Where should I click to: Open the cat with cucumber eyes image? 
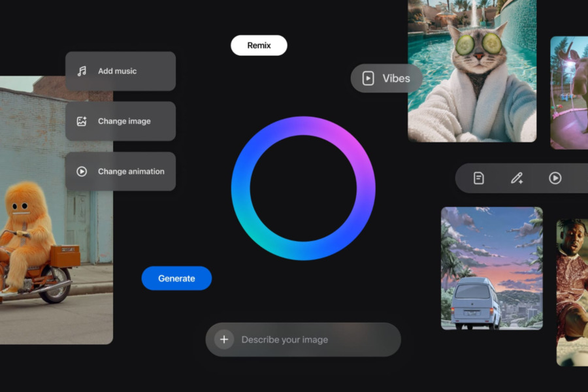click(472, 71)
